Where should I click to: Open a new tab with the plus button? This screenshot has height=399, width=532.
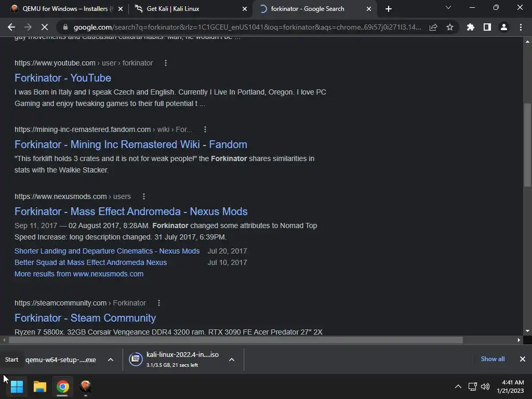(x=389, y=9)
